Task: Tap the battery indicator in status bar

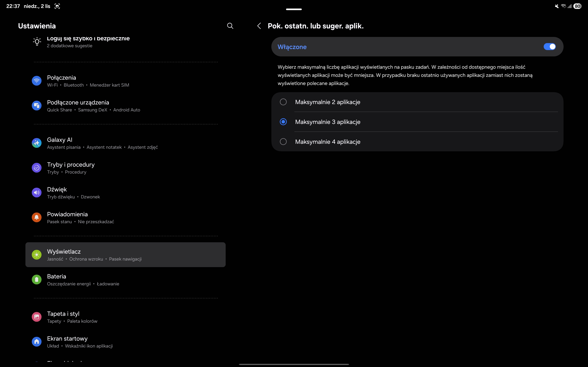Action: (x=577, y=6)
